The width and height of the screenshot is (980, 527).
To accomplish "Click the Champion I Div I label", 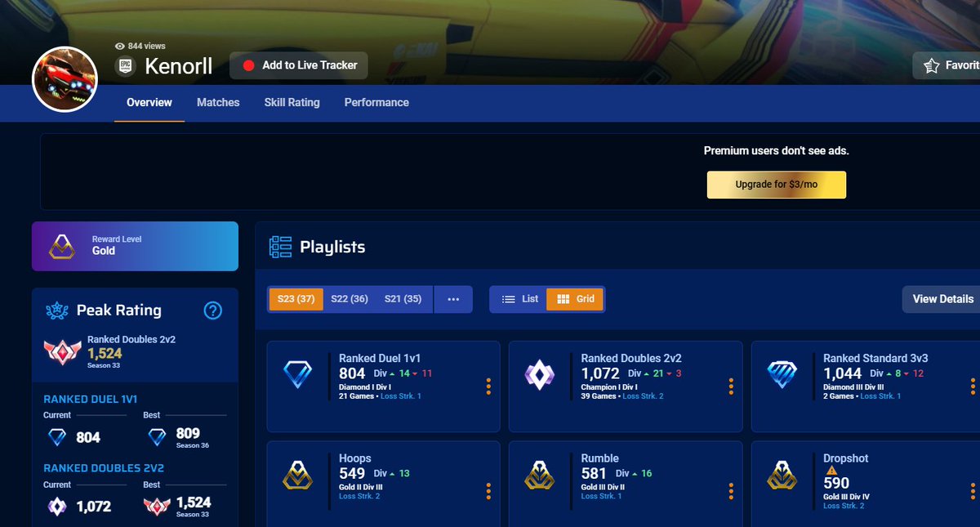I will click(611, 386).
